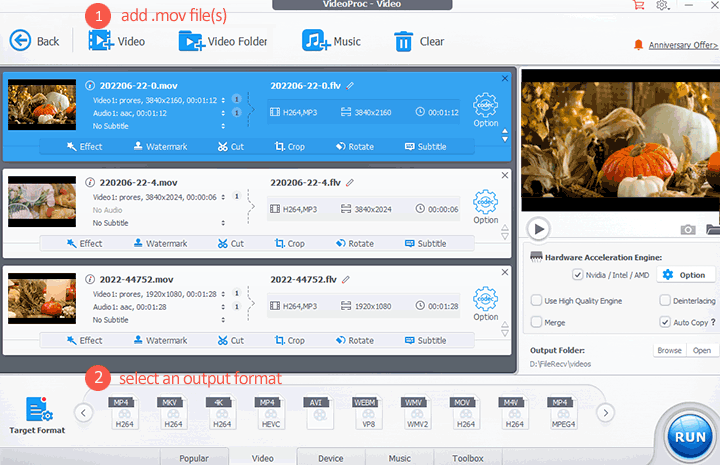
Task: Switch to the Toolbox tab
Action: [x=467, y=457]
